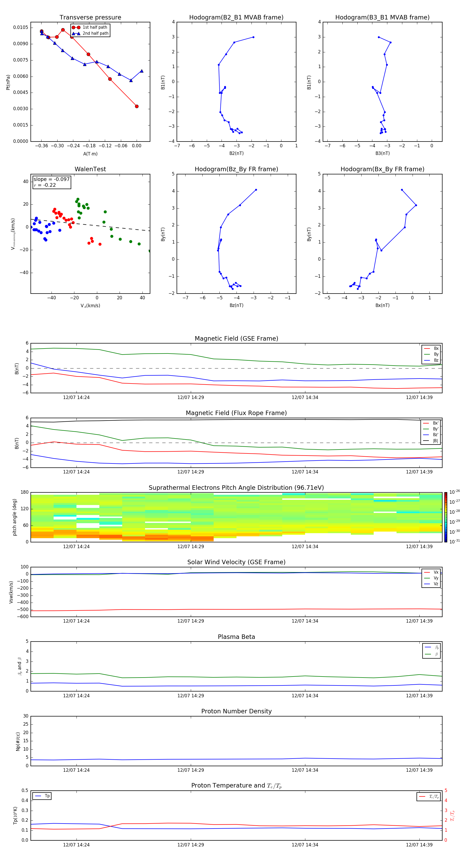The height and width of the screenshot is (868, 473).
Task: Click '12/07 14:39' tick under Proton Temperature plot
Action: 419,845
